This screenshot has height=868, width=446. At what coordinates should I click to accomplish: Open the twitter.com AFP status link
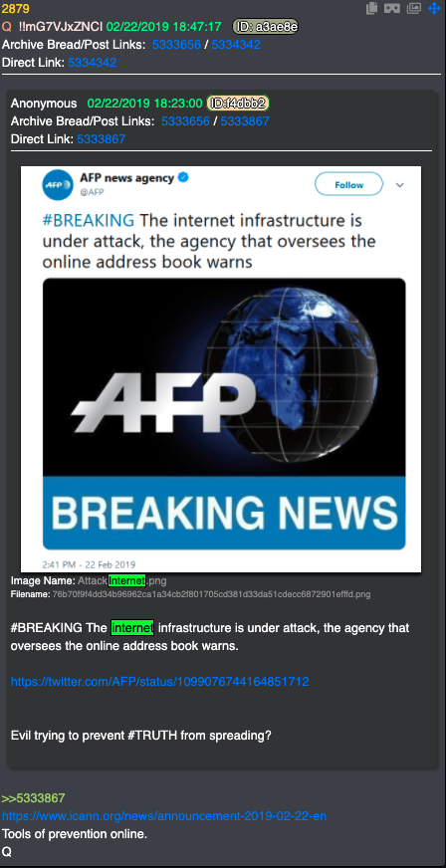coord(160,682)
